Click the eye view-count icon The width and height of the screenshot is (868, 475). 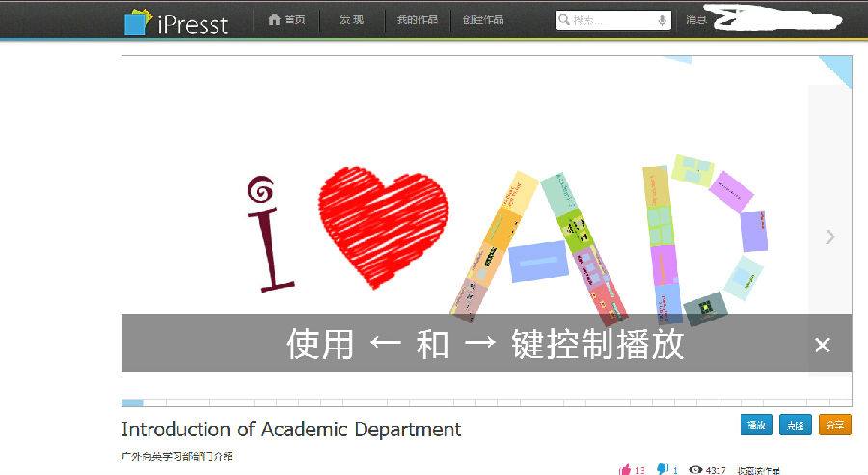click(x=695, y=470)
